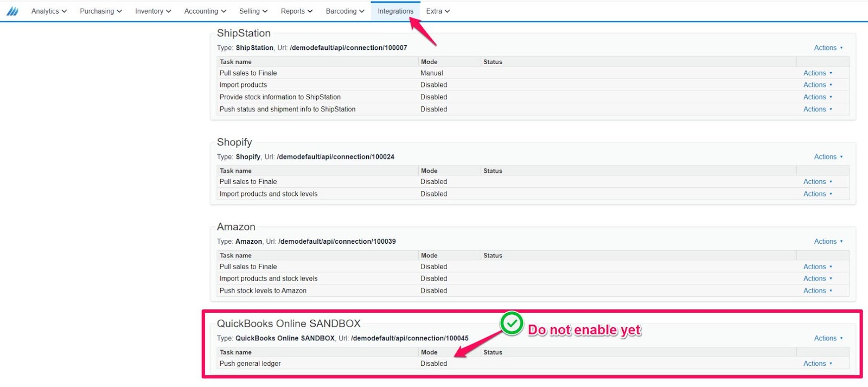The image size is (868, 387).
Task: Open Actions for Provide stock information to ShipStation
Action: pos(818,97)
